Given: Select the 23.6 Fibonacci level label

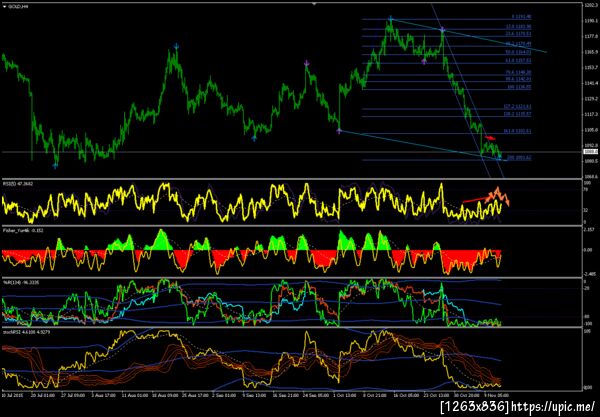Looking at the screenshot, I should (518, 34).
